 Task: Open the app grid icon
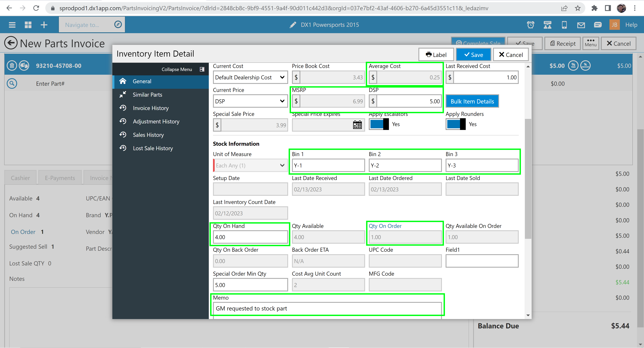point(28,25)
